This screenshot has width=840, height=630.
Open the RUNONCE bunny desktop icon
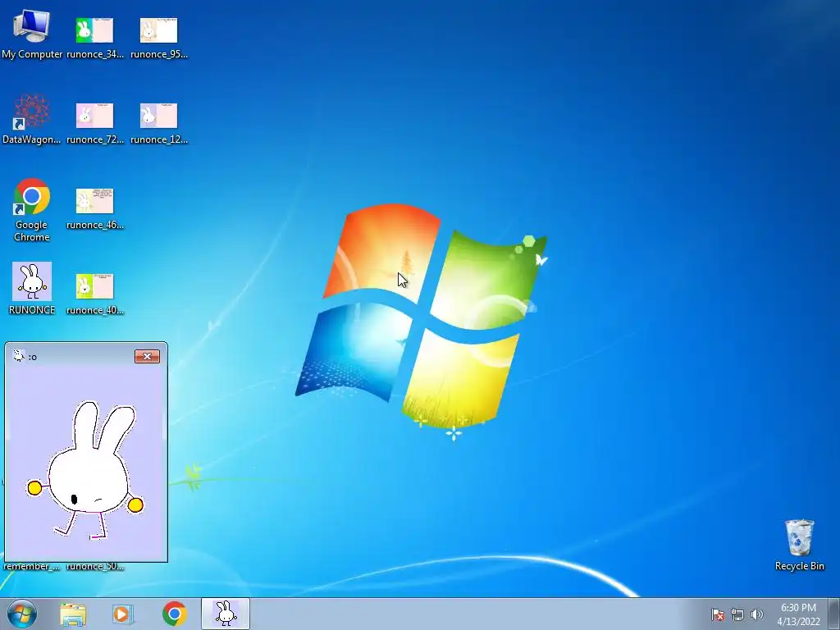[x=32, y=288]
